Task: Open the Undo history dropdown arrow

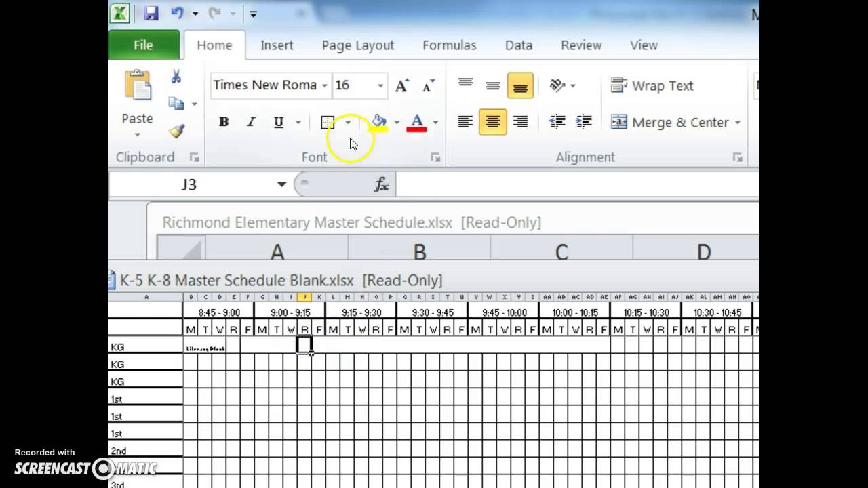Action: coord(195,13)
